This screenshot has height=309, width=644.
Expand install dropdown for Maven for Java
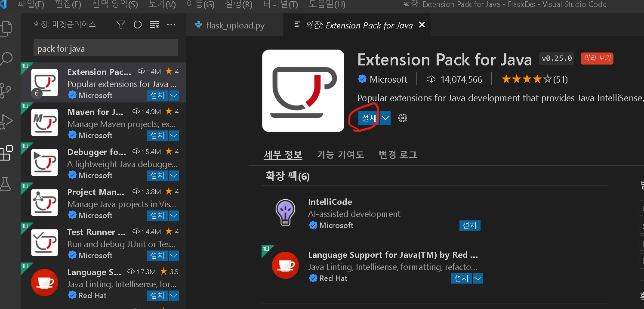tap(174, 136)
